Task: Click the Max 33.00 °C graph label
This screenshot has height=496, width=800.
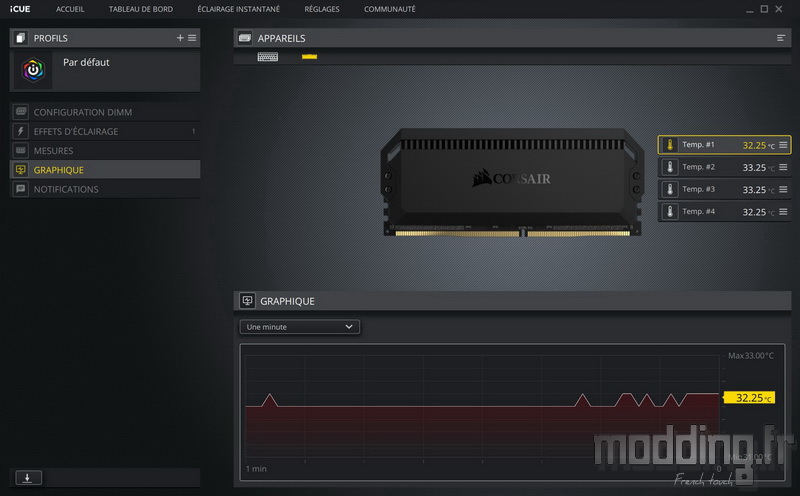Action: (x=751, y=356)
